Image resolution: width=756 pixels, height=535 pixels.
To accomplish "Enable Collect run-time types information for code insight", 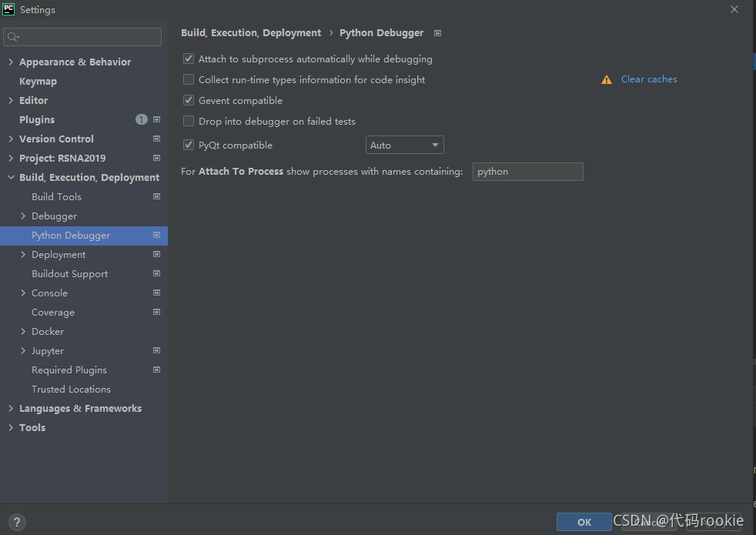I will pyautogui.click(x=188, y=79).
